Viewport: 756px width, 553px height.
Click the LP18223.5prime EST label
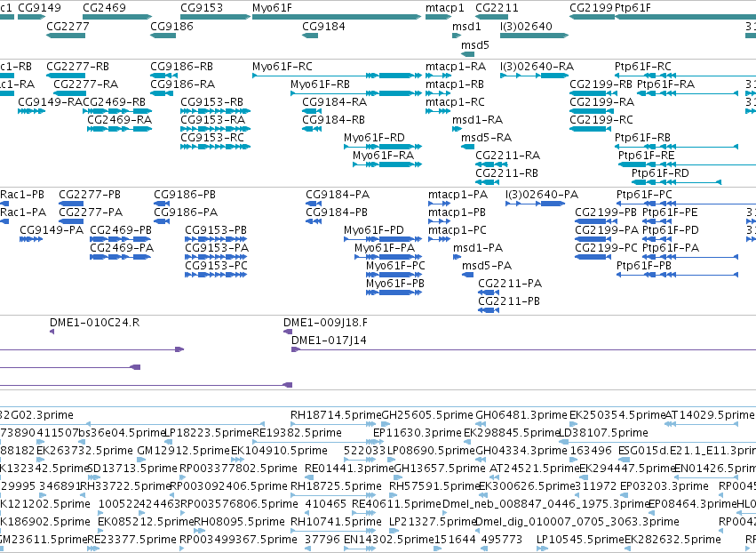208,433
